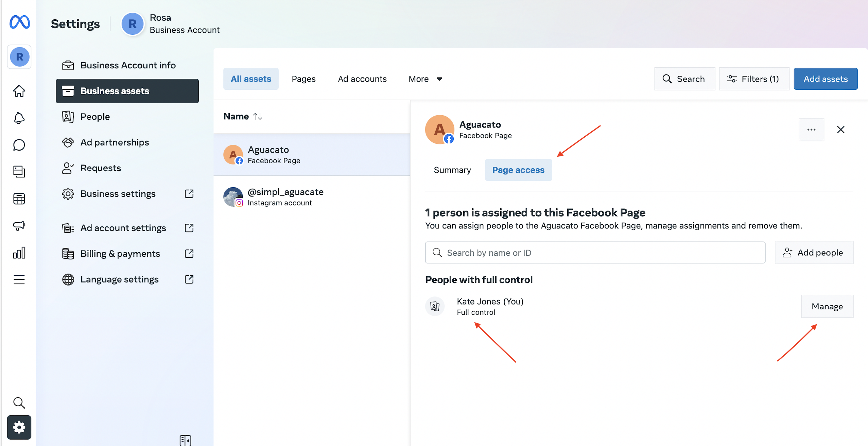Click the pages icon in the left sidebar
Image resolution: width=868 pixels, height=446 pixels.
[x=19, y=172]
